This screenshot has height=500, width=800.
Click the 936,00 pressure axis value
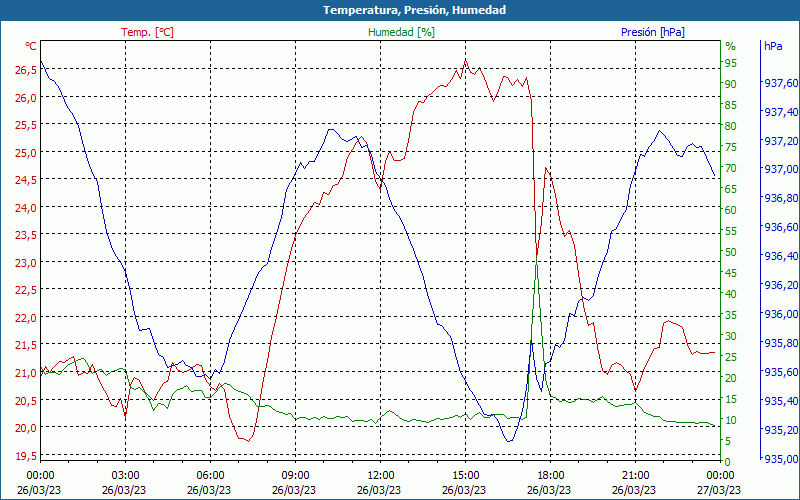click(780, 314)
